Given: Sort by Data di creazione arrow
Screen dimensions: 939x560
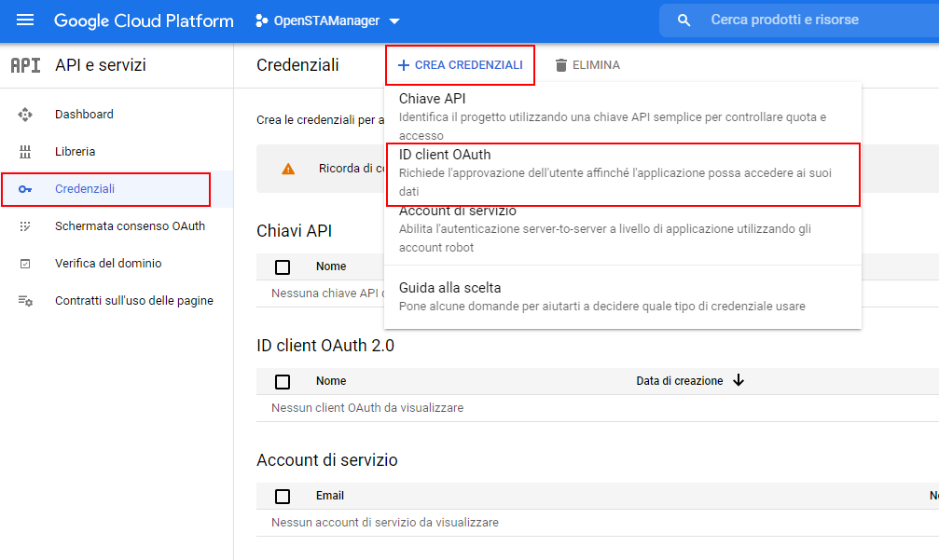Looking at the screenshot, I should click(739, 380).
